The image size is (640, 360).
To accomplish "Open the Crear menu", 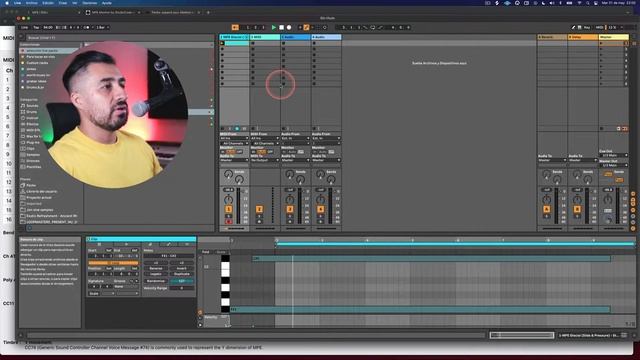I will coord(63,3).
